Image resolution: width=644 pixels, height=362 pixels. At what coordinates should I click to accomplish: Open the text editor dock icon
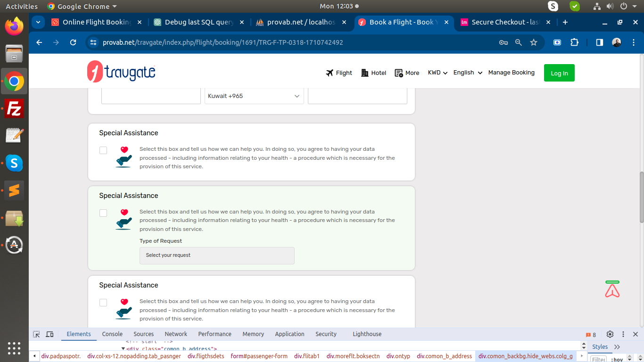[x=14, y=136]
